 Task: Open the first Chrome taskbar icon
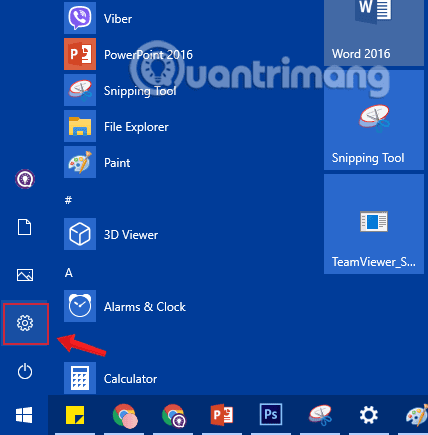124,415
